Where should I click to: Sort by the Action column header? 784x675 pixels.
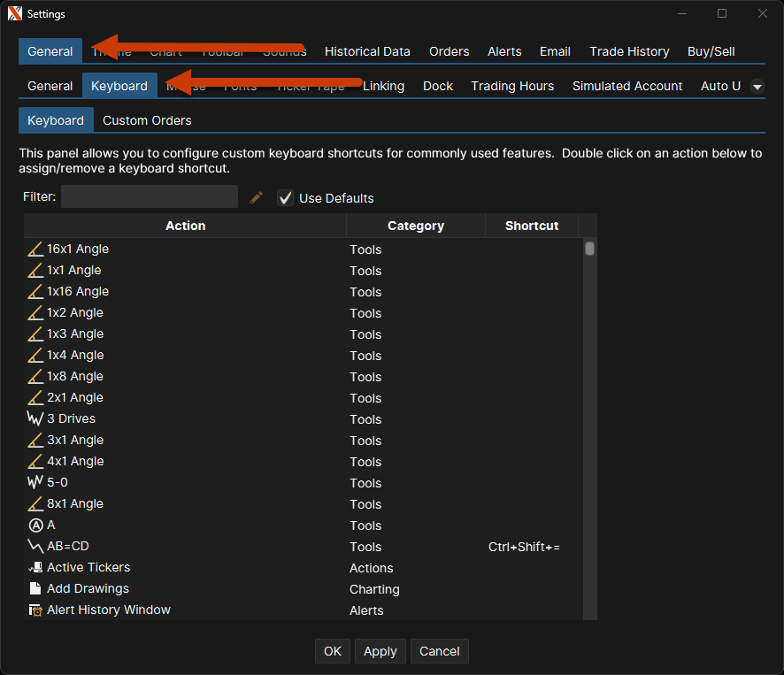[185, 226]
